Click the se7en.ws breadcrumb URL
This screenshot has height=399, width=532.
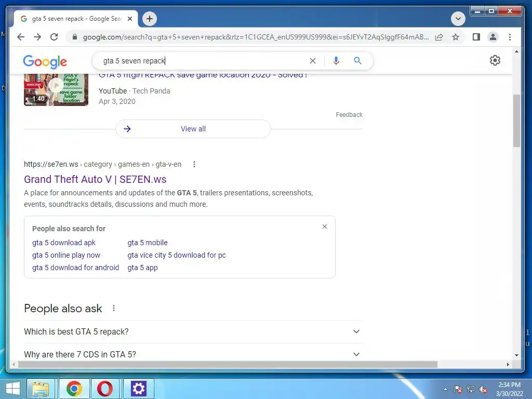point(102,164)
